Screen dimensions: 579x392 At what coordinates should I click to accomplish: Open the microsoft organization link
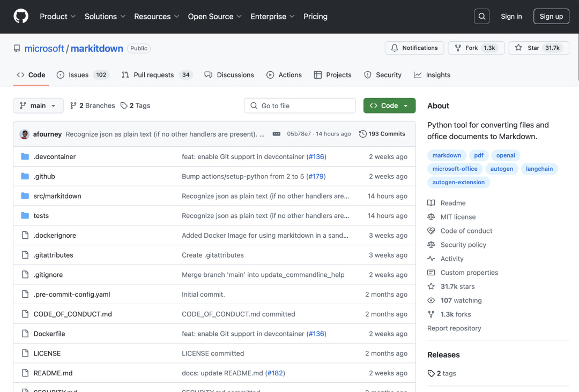click(x=44, y=48)
